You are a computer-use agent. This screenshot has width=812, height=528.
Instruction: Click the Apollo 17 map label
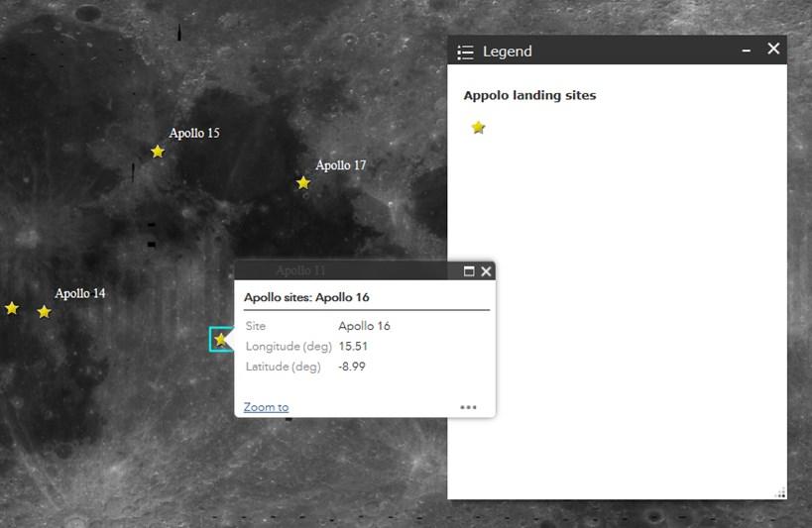[341, 165]
